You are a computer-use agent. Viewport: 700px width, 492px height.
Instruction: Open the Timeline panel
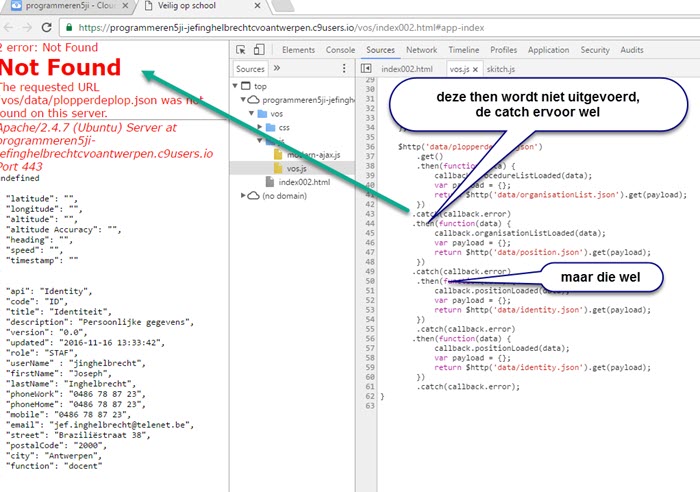(x=463, y=50)
